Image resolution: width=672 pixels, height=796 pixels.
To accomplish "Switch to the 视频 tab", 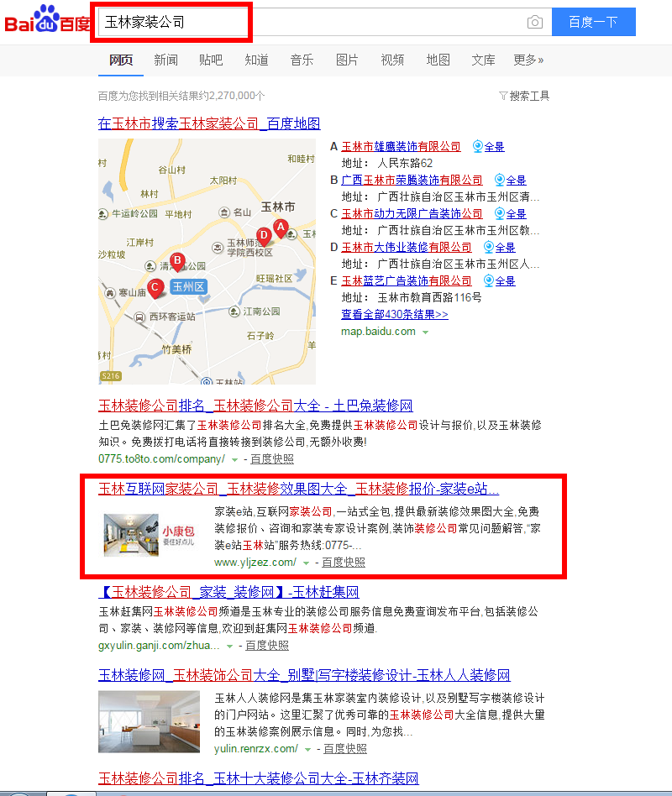I will click(392, 60).
